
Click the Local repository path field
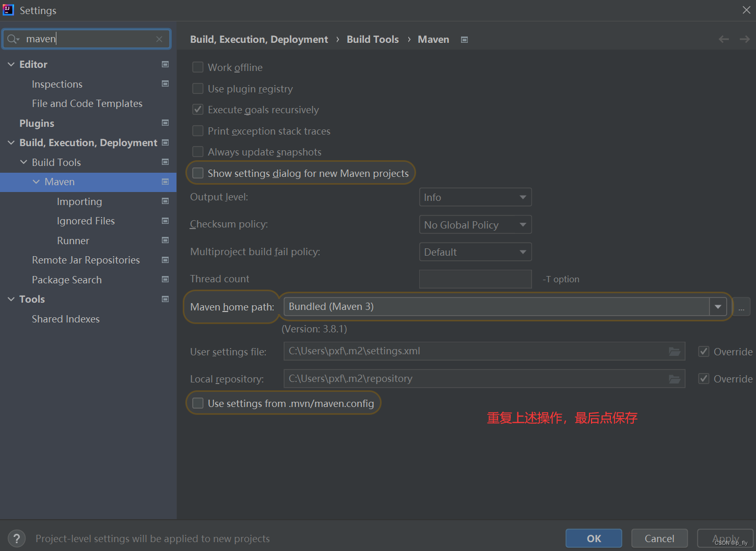tap(484, 379)
